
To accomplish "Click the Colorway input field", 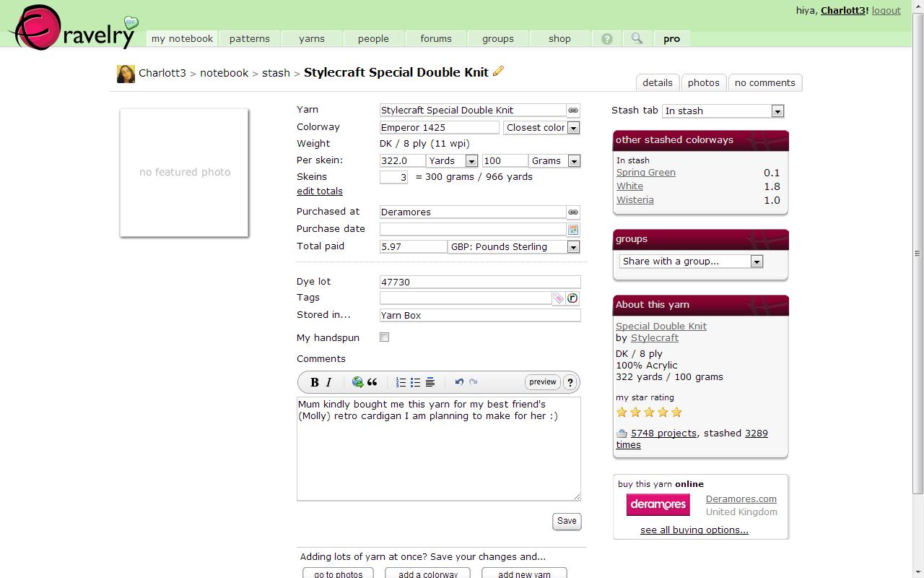I will coord(440,128).
